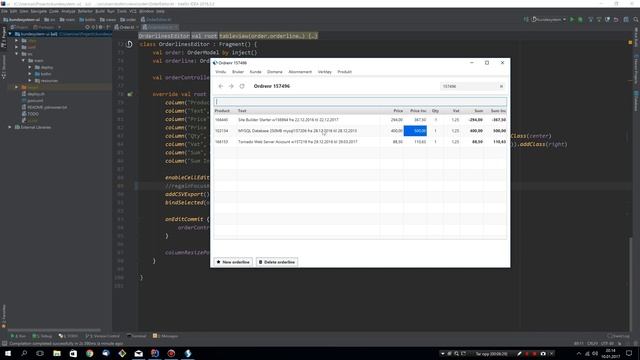Image resolution: width=640 pixels, height=360 pixels.
Task: Open the Abonnement menu in Ordrenr window
Action: coord(300,72)
